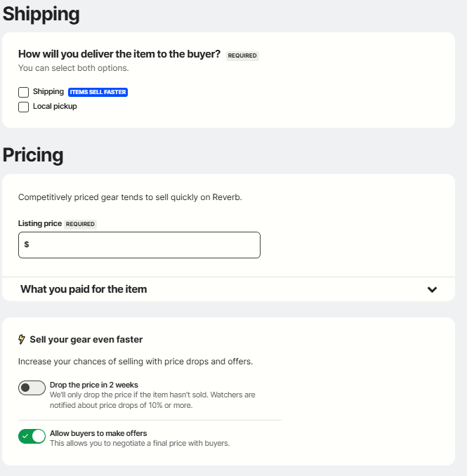Screen dimensions: 467x476
Task: Click the dollar sign in price field
Action: pyautogui.click(x=27, y=244)
